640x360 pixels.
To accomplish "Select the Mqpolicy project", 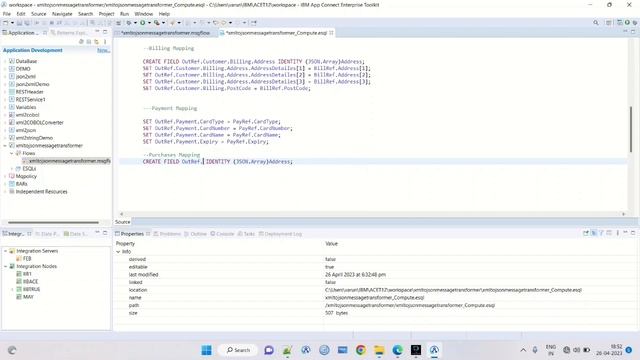I will pyautogui.click(x=26, y=176).
